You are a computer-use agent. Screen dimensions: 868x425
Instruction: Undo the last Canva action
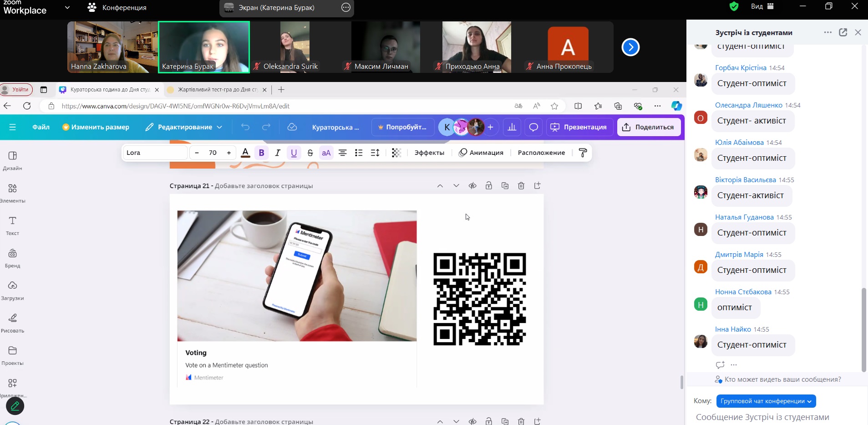pos(245,127)
